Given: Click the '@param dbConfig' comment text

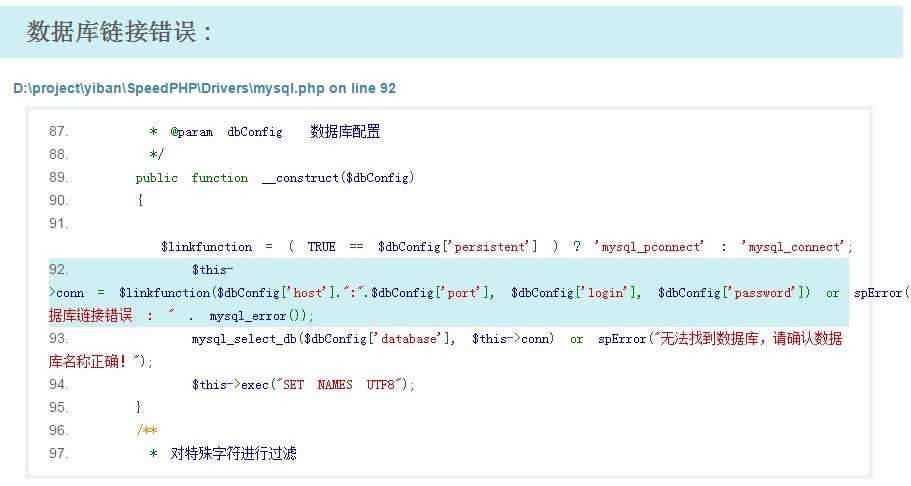Looking at the screenshot, I should [x=226, y=132].
